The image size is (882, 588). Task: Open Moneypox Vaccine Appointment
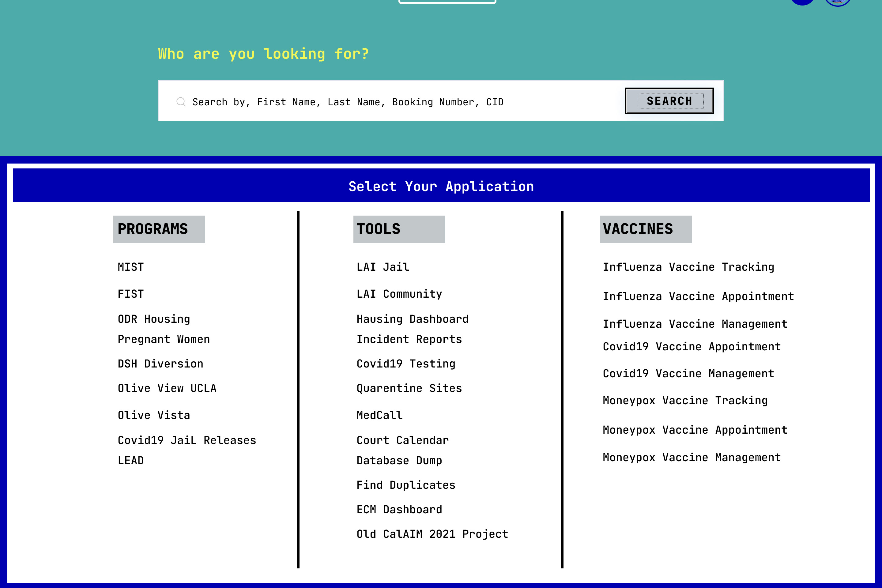(x=695, y=430)
